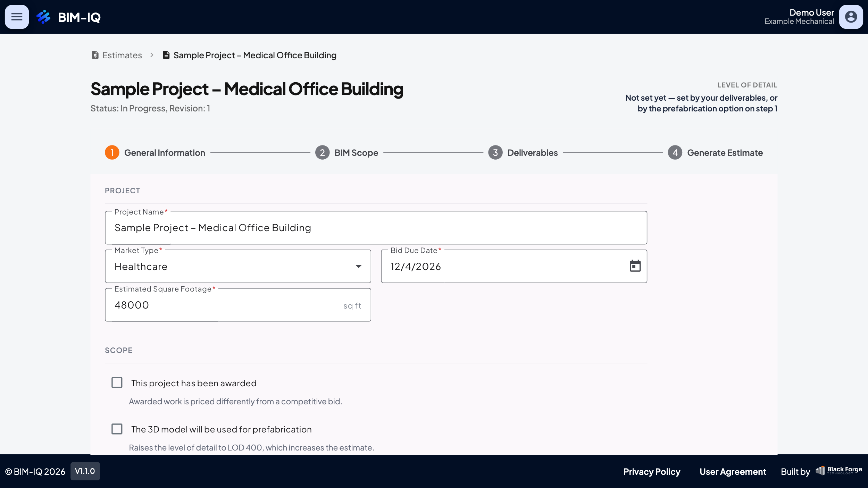Screen dimensions: 868x488
Task: Click the Demo User name
Action: [x=812, y=12]
